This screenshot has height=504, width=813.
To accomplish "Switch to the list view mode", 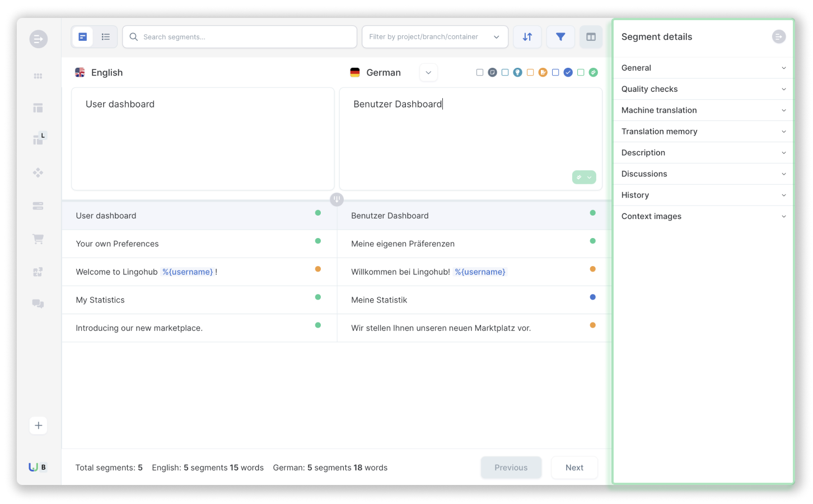I will [x=105, y=37].
